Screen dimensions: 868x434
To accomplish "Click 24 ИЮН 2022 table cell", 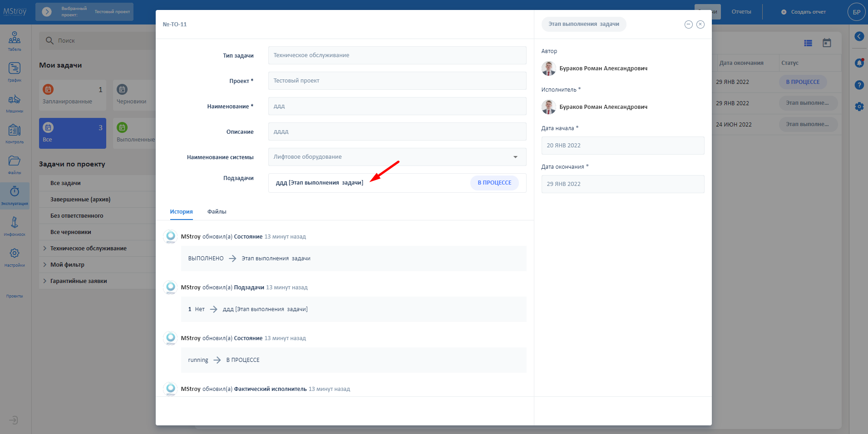I will click(x=734, y=125).
